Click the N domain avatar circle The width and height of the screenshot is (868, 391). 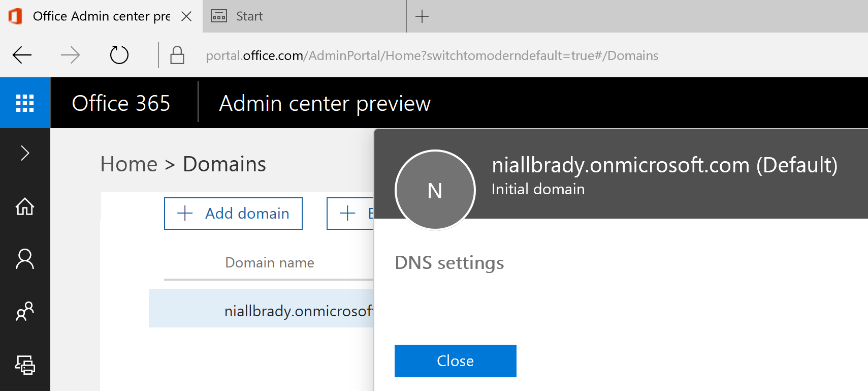[x=435, y=190]
